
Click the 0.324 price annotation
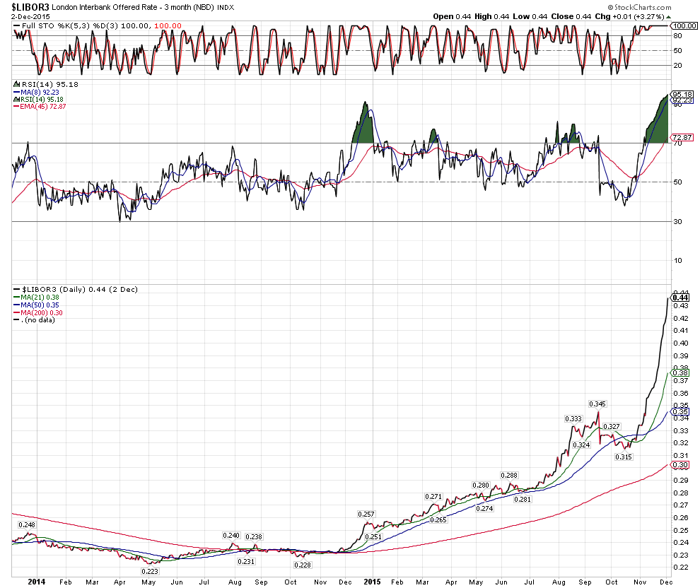tap(581, 445)
